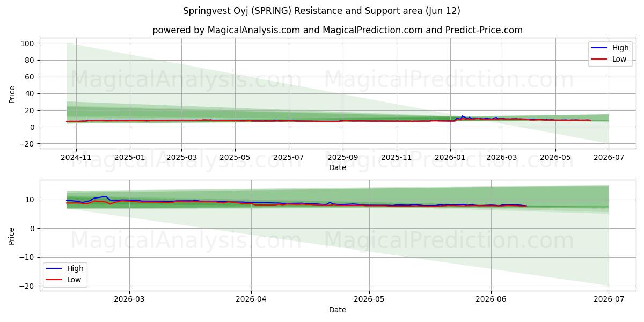Click the '2026-04' tick label on bottom x-axis
Screen dimensions: 644x322
(x=251, y=299)
